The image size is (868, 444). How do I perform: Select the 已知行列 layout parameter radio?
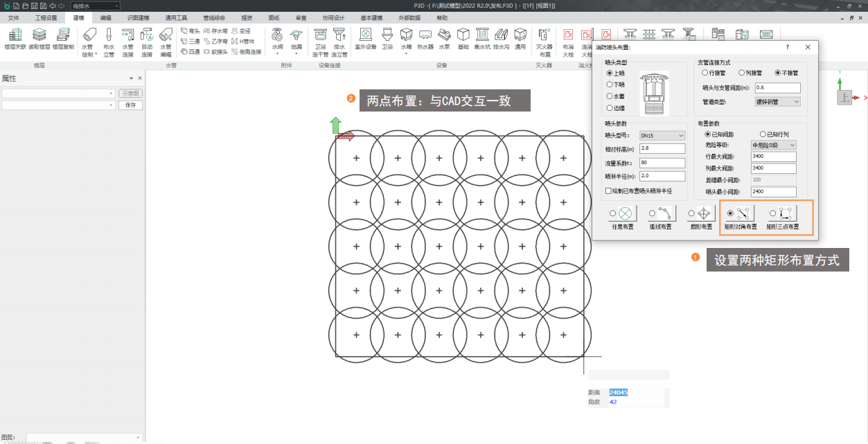pyautogui.click(x=763, y=134)
